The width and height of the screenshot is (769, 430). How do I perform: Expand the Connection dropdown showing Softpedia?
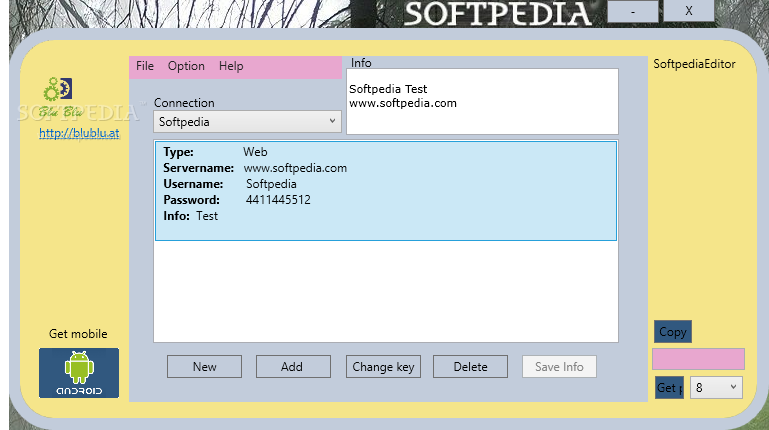tap(247, 122)
